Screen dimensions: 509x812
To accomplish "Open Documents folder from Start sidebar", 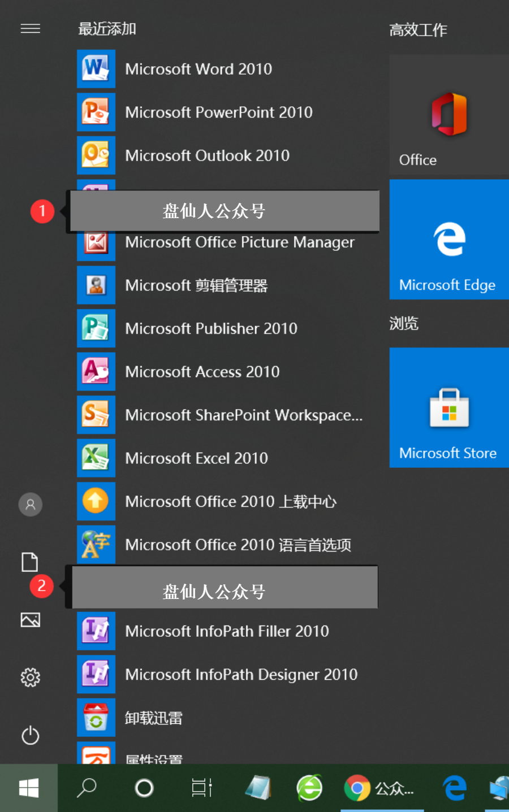I will pyautogui.click(x=30, y=562).
